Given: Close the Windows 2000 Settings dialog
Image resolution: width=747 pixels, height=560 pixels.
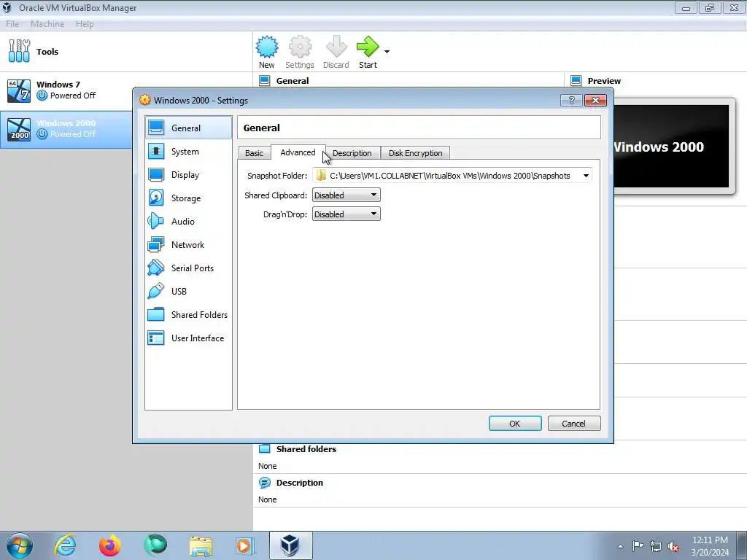Looking at the screenshot, I should click(x=595, y=100).
